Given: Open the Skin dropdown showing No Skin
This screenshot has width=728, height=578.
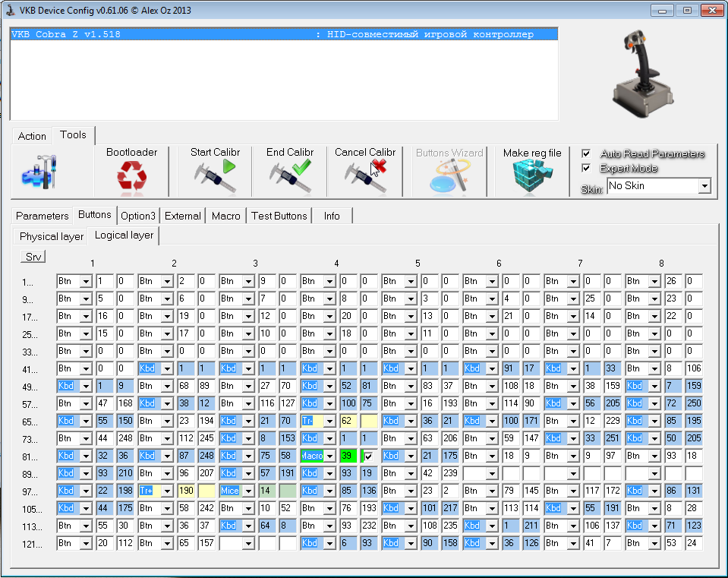Looking at the screenshot, I should coord(704,186).
